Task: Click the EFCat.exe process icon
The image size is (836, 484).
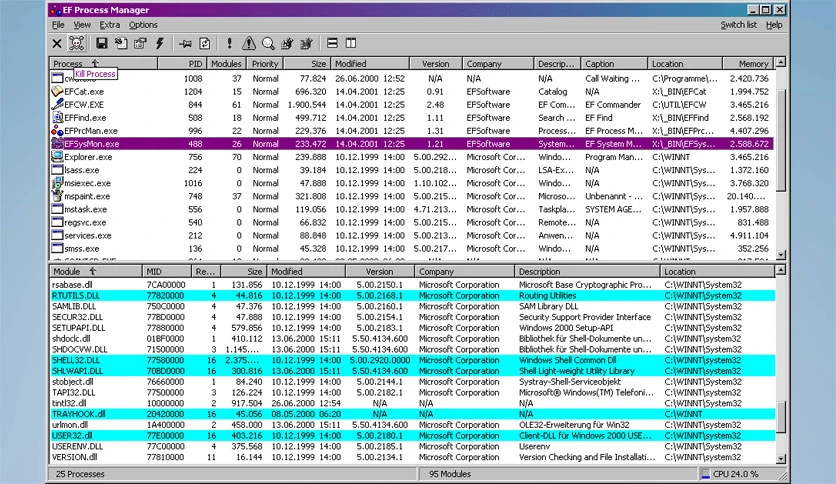Action: 57,92
